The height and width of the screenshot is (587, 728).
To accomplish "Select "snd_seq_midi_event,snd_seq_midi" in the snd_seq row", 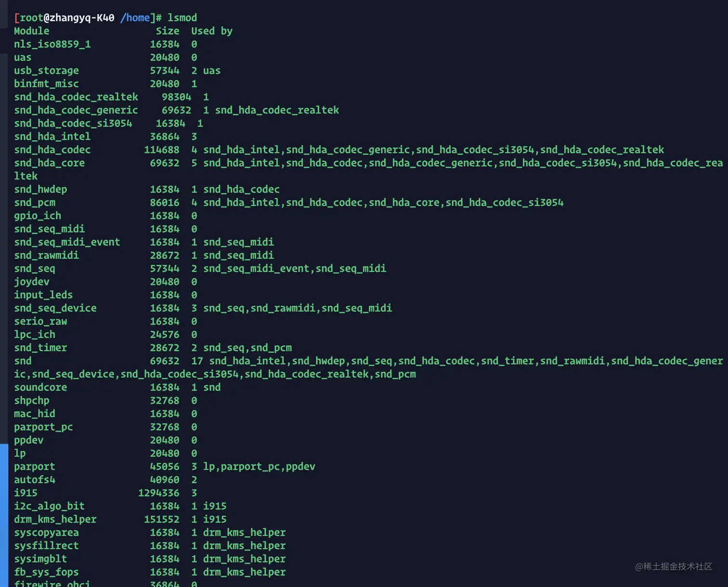I will click(295, 268).
